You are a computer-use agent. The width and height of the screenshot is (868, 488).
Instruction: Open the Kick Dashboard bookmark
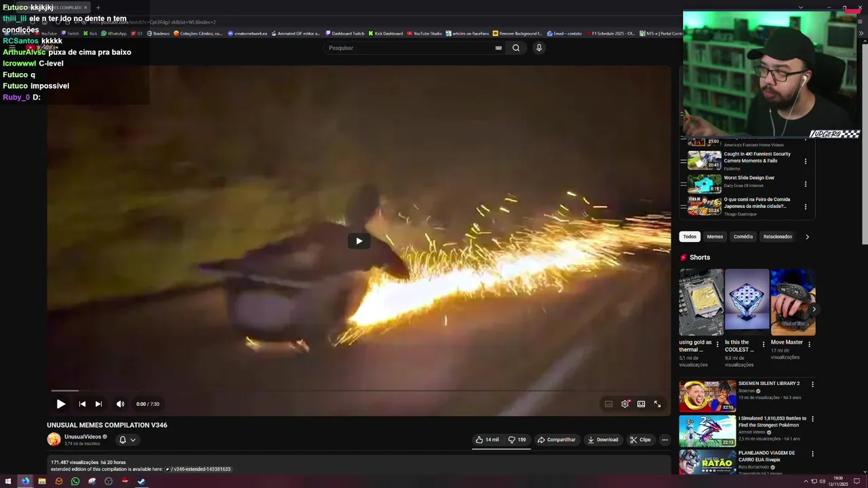(386, 33)
